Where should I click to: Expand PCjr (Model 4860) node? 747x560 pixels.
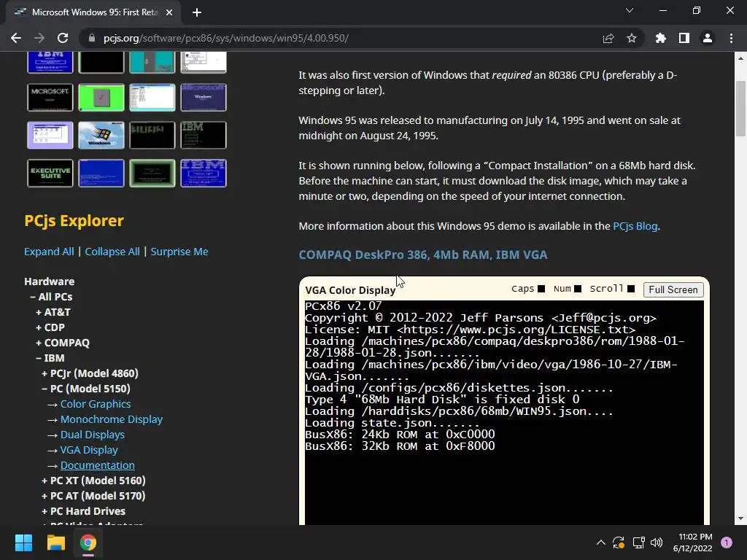pos(90,373)
